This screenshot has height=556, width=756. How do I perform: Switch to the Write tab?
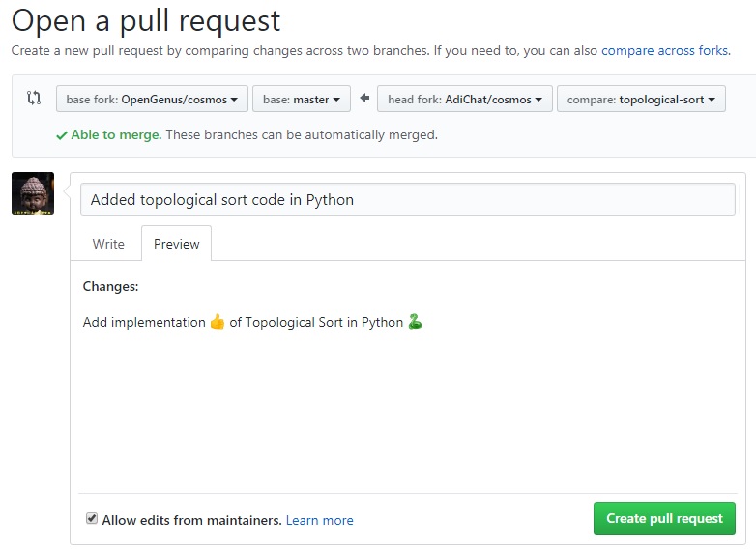pyautogui.click(x=108, y=244)
